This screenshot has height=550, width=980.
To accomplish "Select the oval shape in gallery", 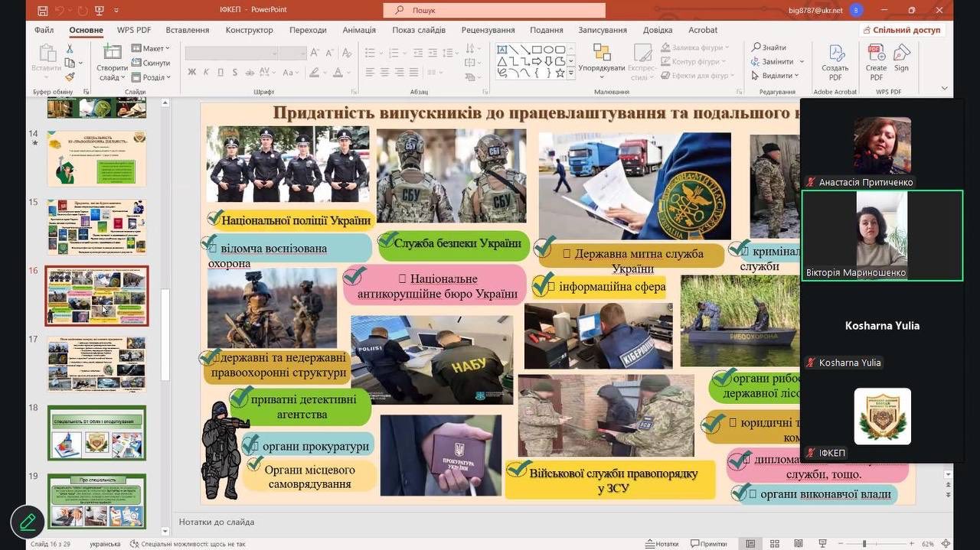I will (x=548, y=50).
